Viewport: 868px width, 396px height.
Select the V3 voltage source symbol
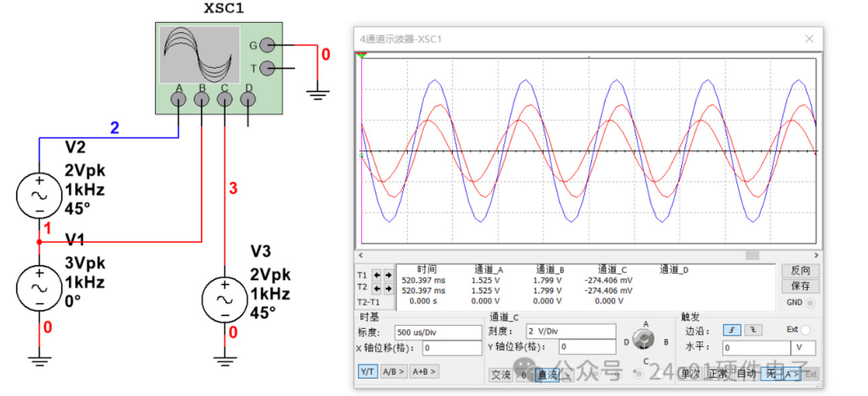coord(224,300)
